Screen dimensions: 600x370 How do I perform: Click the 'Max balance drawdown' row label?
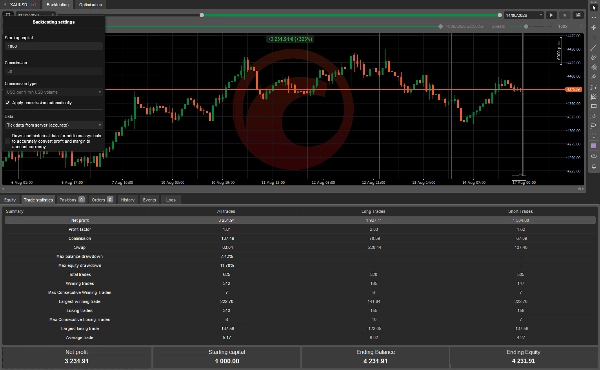pyautogui.click(x=80, y=256)
